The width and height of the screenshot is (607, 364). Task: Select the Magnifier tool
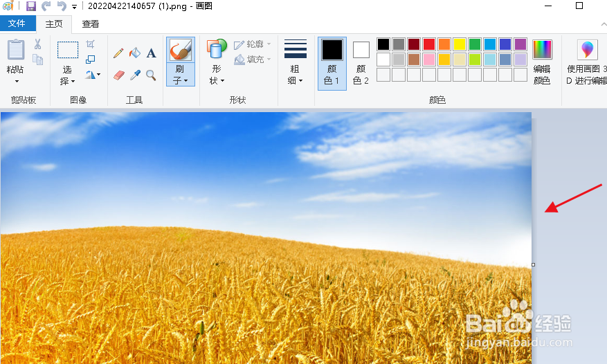151,75
